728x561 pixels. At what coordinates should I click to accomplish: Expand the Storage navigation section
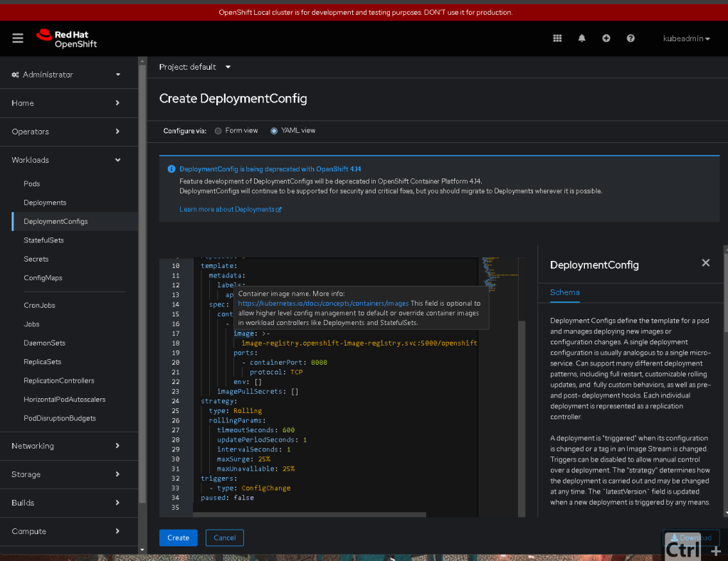69,474
